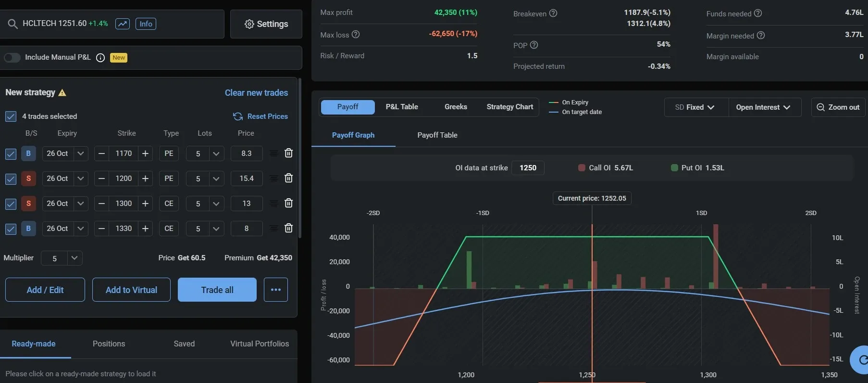The height and width of the screenshot is (383, 868).
Task: Decrease strike 1330 with minus icon
Action: pos(101,229)
